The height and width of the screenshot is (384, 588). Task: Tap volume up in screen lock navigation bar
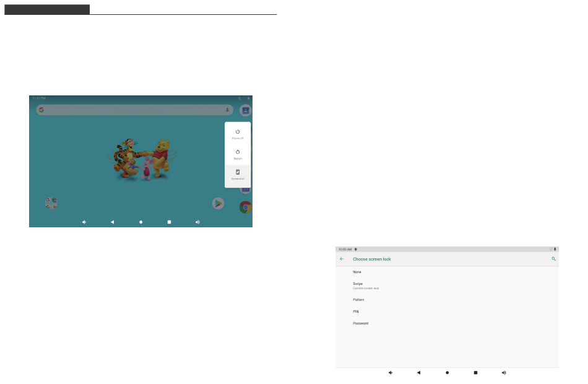tap(504, 373)
